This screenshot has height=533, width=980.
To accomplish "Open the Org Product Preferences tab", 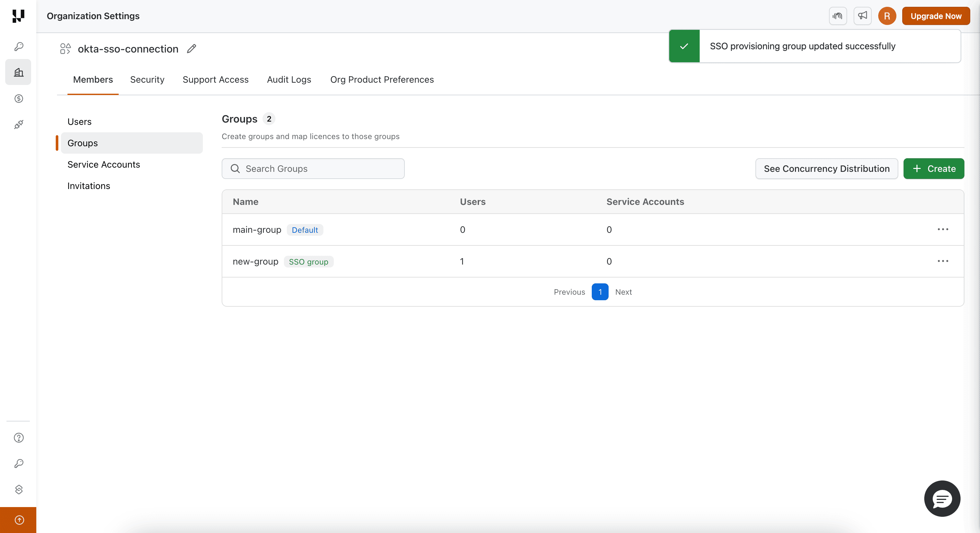I will click(382, 79).
